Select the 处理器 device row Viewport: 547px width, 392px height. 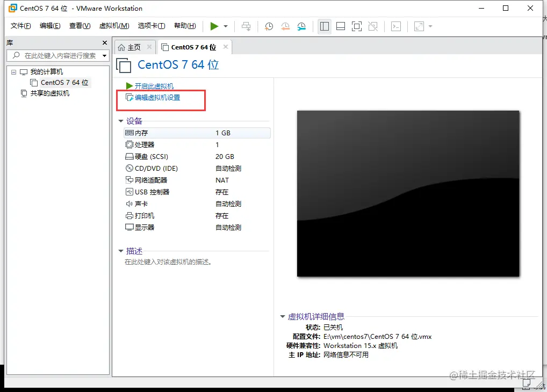(197, 145)
